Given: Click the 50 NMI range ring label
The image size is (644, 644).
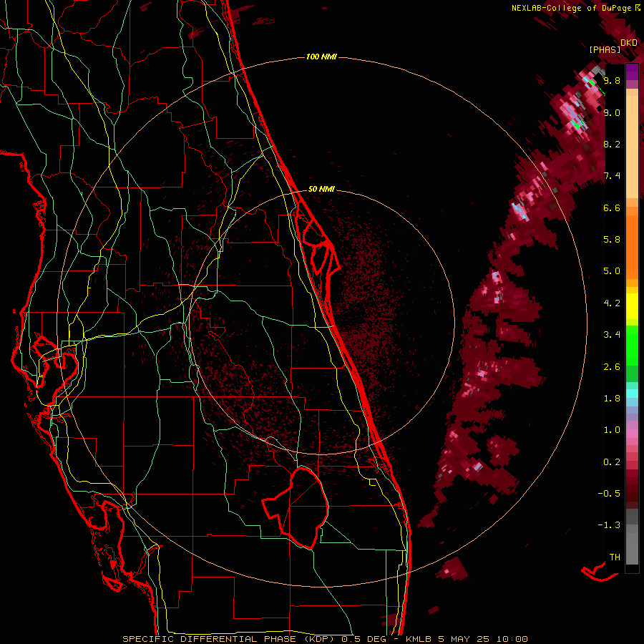Looking at the screenshot, I should tap(321, 190).
